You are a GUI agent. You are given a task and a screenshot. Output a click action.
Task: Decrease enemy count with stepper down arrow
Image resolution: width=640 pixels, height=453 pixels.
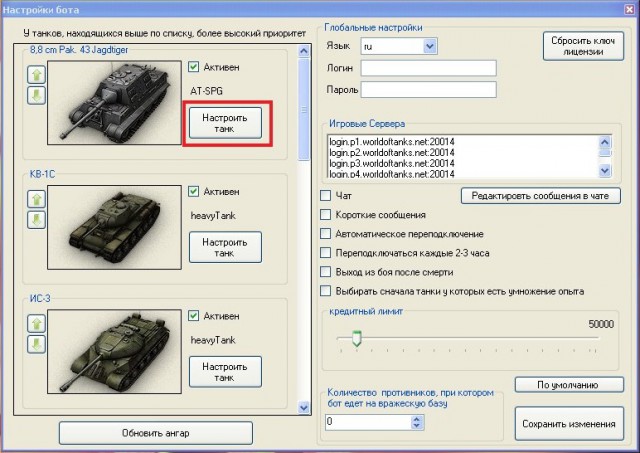click(x=417, y=426)
